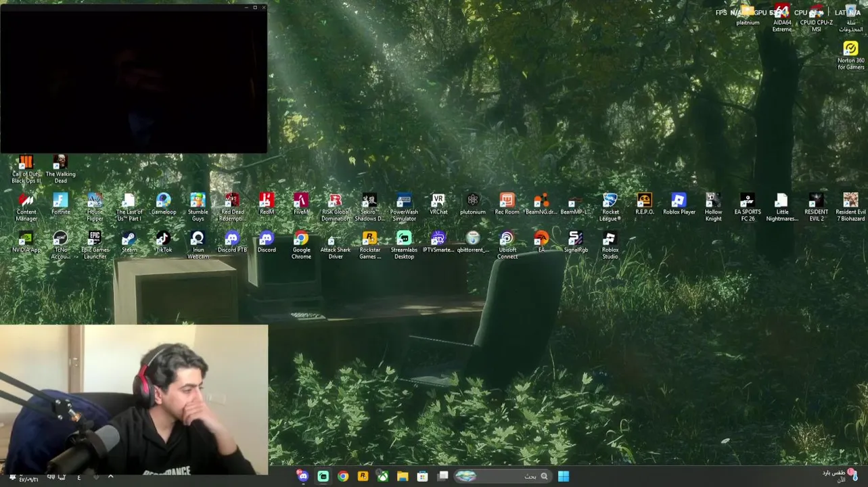Screen dimensions: 868x487
Task: Open Xbox app from the taskbar
Action: pyautogui.click(x=383, y=476)
